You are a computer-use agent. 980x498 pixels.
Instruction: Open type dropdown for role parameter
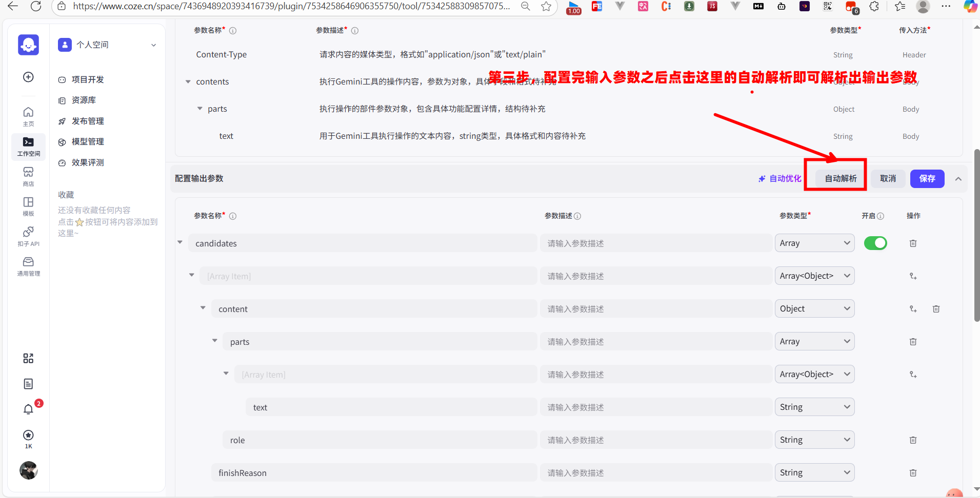point(814,440)
